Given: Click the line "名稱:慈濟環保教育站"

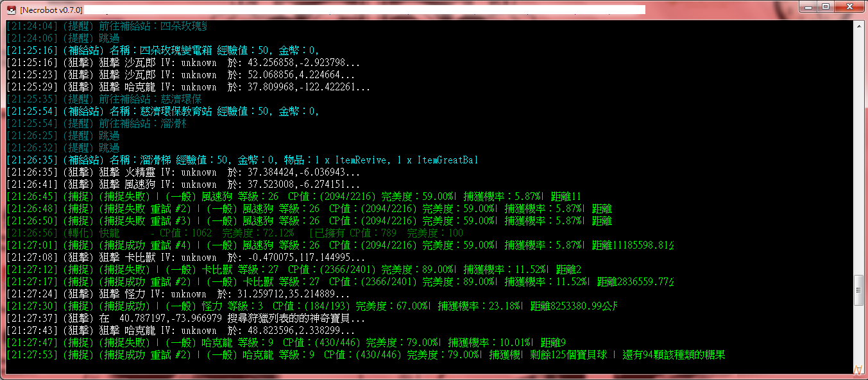Looking at the screenshot, I should (163, 112).
